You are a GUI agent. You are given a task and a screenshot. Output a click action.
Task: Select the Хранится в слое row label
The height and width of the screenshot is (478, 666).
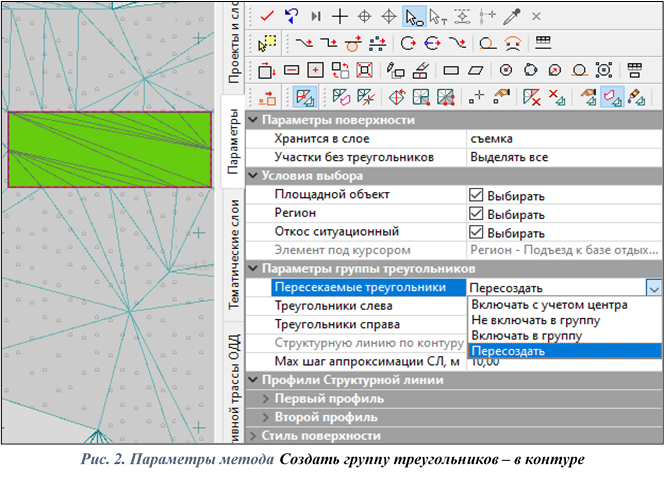322,139
